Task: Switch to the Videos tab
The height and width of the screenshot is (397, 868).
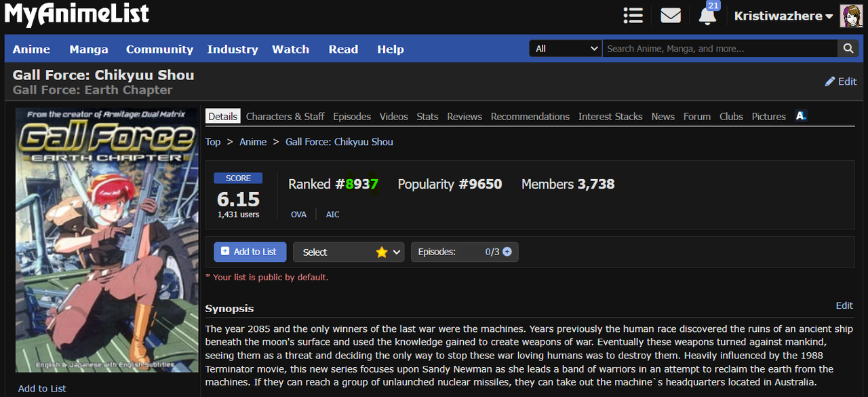Action: tap(394, 116)
